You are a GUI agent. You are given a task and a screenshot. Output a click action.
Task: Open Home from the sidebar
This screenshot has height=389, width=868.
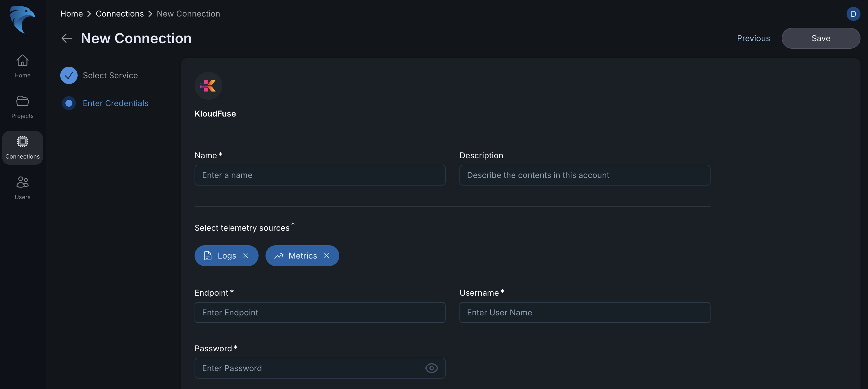(22, 66)
